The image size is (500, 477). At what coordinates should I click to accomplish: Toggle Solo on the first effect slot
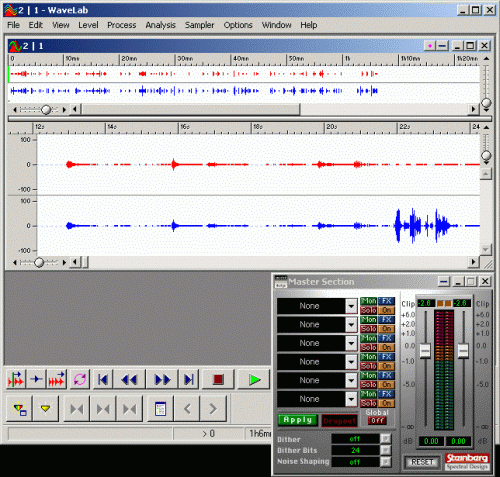point(369,310)
